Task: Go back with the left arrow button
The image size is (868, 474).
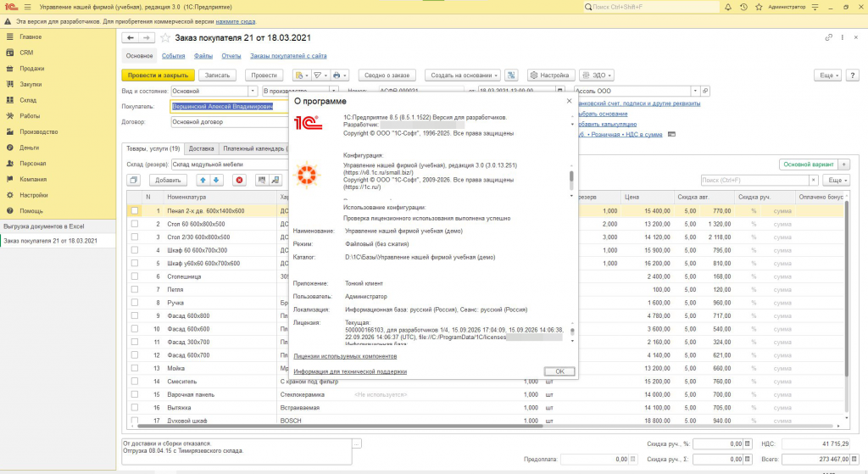Action: 130,37
